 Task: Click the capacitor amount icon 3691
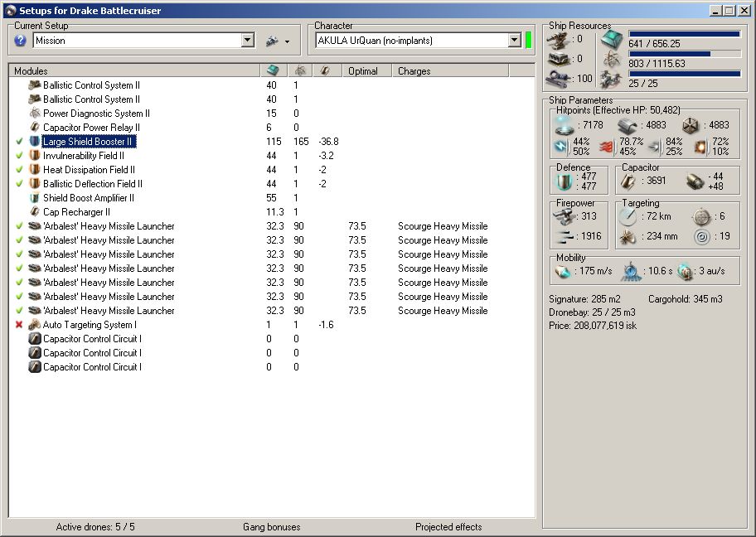(628, 181)
